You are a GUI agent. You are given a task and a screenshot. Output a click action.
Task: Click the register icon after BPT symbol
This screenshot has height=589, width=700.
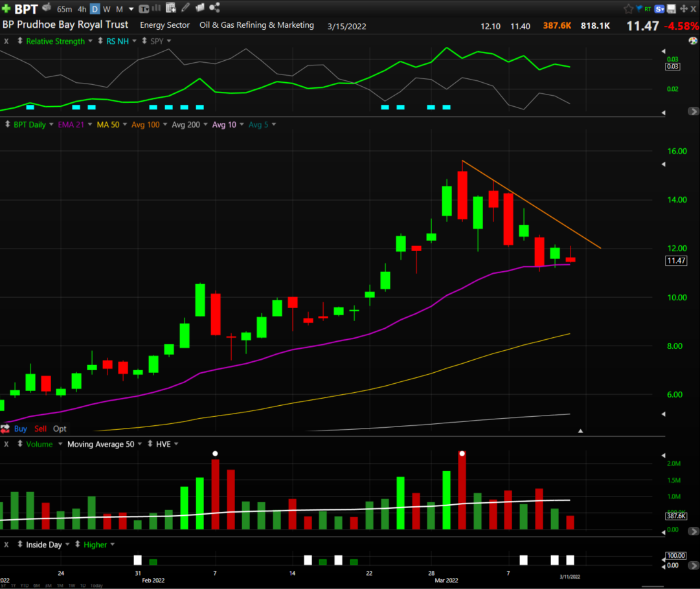point(47,8)
